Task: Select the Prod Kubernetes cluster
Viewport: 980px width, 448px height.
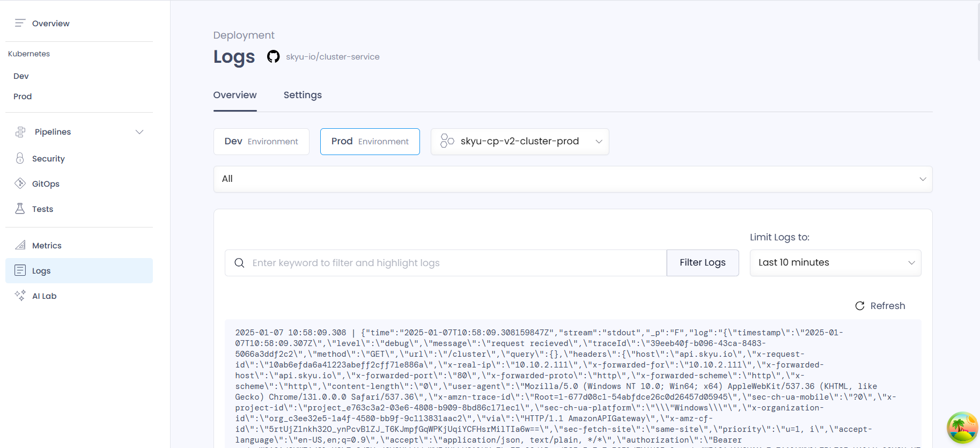Action: tap(23, 97)
